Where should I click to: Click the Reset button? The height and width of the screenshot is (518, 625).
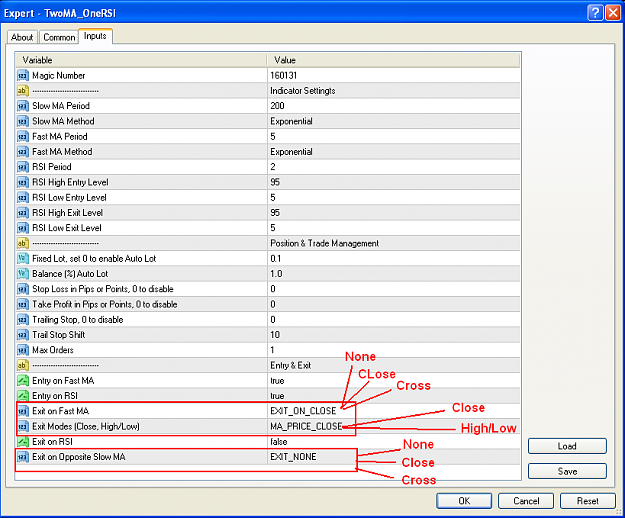(x=588, y=501)
